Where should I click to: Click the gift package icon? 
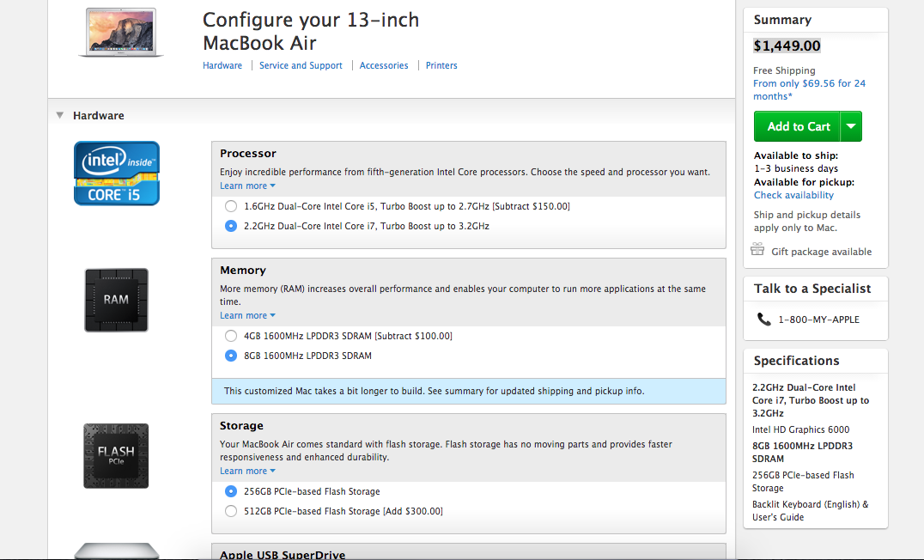tap(757, 249)
